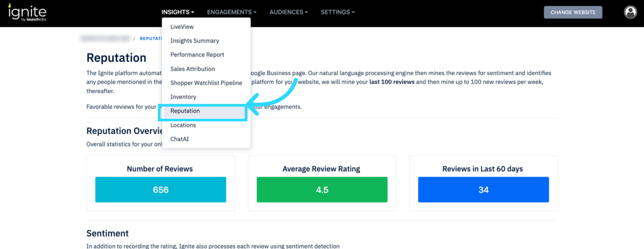Viewport: 644px width, 249px height.
Task: Click the cyan Number of Reviews tile
Action: pos(160,190)
